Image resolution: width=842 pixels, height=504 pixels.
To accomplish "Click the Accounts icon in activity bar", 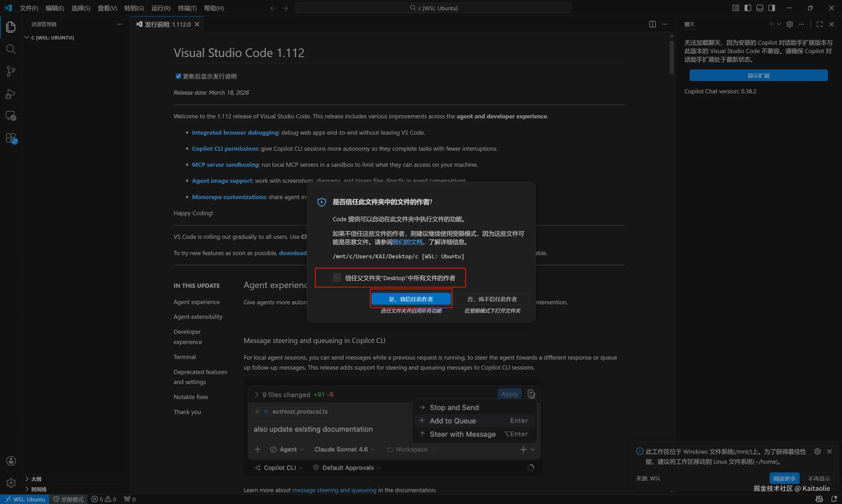I will [x=11, y=461].
